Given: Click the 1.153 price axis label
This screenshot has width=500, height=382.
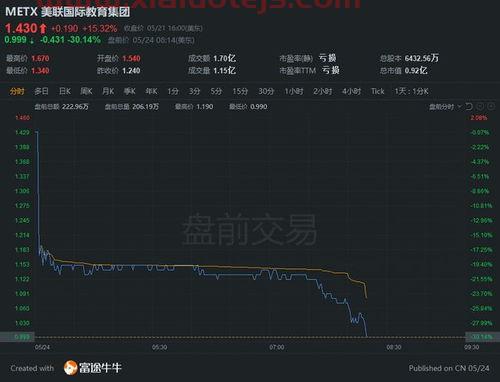Looking at the screenshot, I should tap(22, 264).
